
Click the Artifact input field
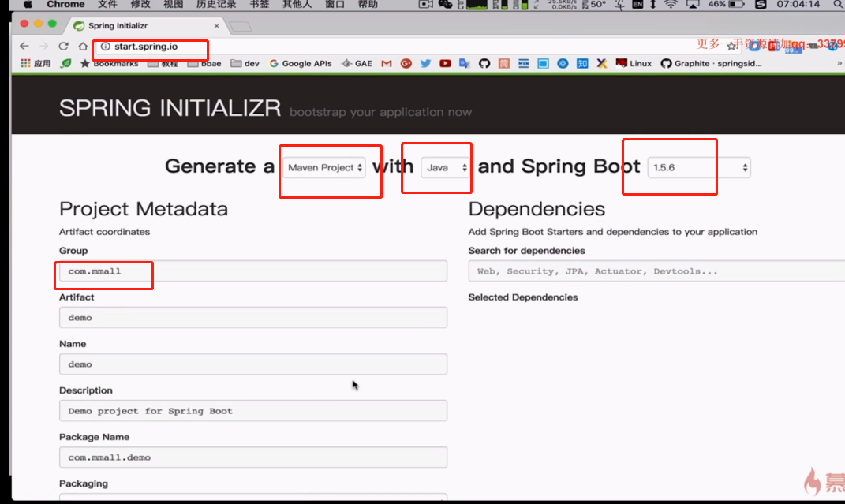pos(253,318)
